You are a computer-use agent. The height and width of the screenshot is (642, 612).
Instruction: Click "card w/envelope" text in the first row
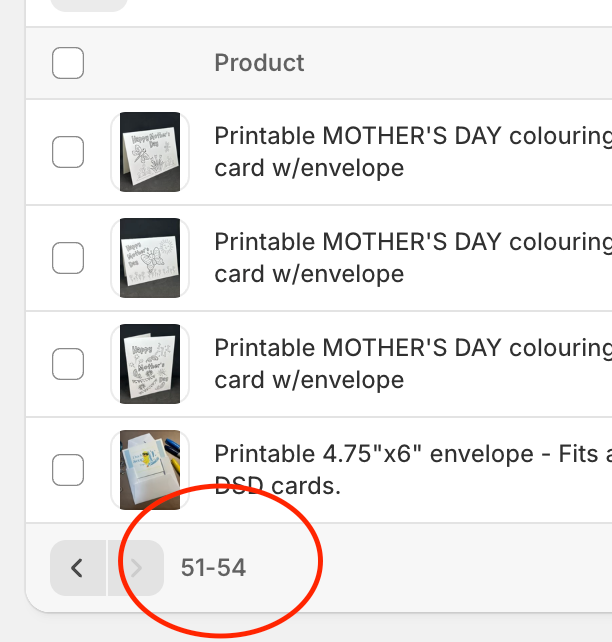coord(309,168)
